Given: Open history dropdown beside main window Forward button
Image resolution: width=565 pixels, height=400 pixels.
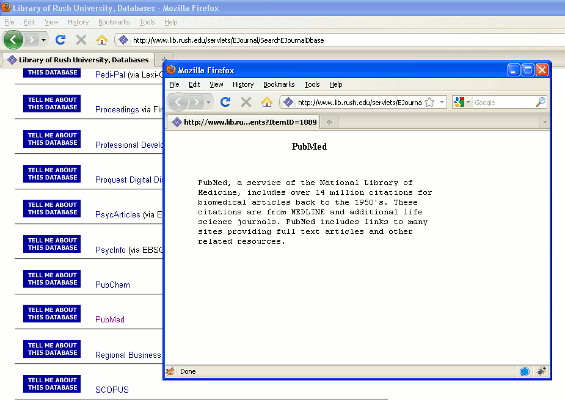Looking at the screenshot, I should 43,40.
